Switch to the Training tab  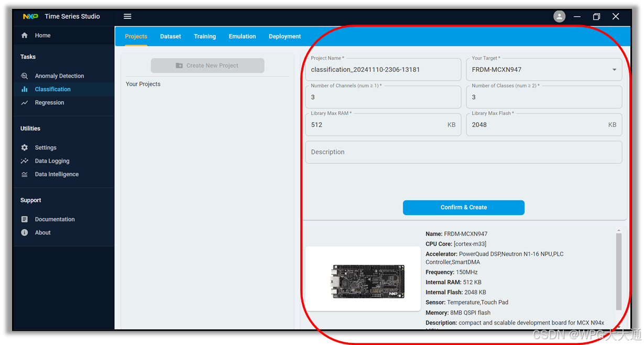click(x=205, y=37)
